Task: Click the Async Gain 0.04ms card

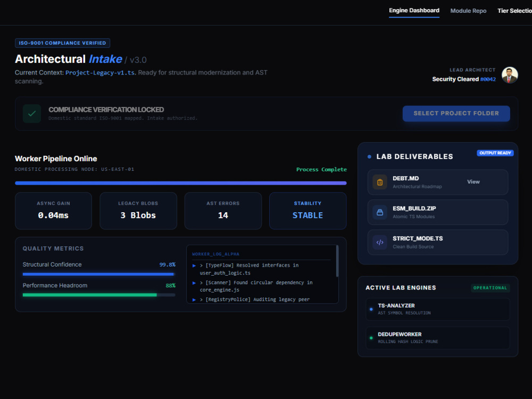Action: tap(53, 211)
